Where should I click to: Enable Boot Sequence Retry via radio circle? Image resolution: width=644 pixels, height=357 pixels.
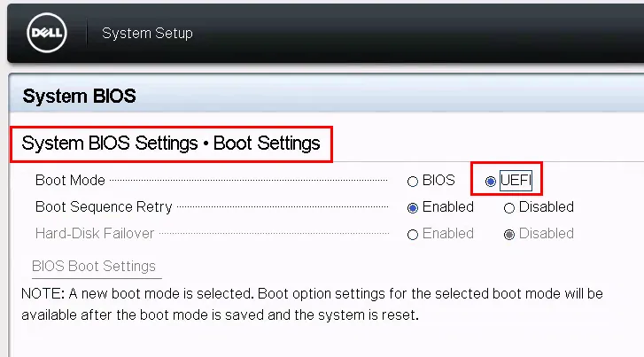[x=413, y=208]
